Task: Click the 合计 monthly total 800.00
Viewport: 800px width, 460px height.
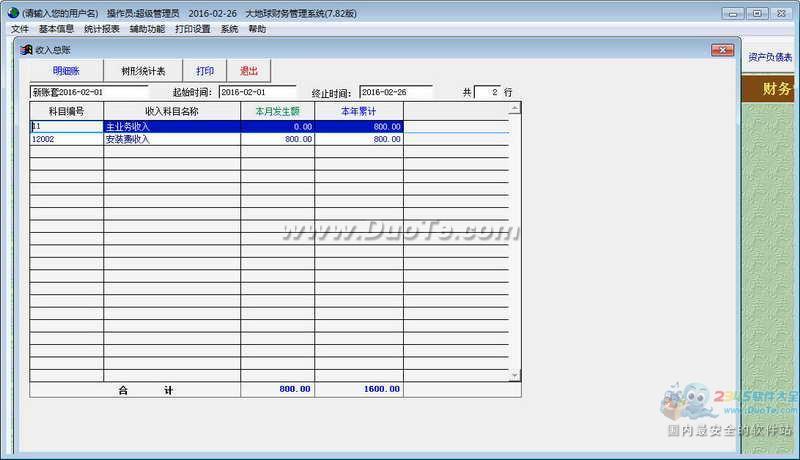Action: [x=278, y=389]
